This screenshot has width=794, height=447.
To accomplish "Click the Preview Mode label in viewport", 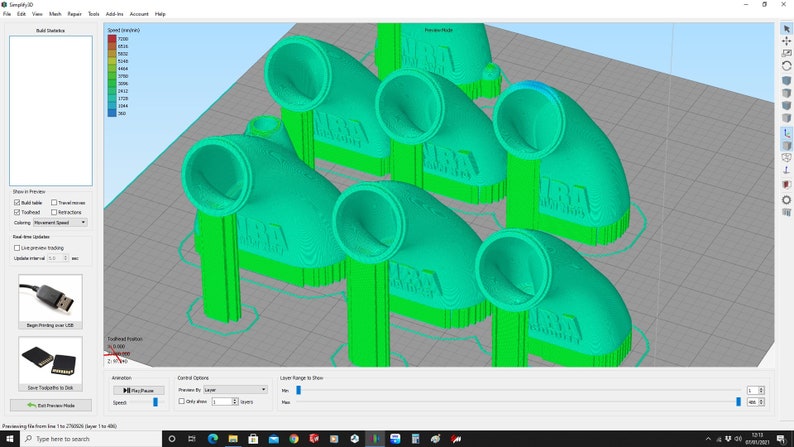I will (439, 30).
